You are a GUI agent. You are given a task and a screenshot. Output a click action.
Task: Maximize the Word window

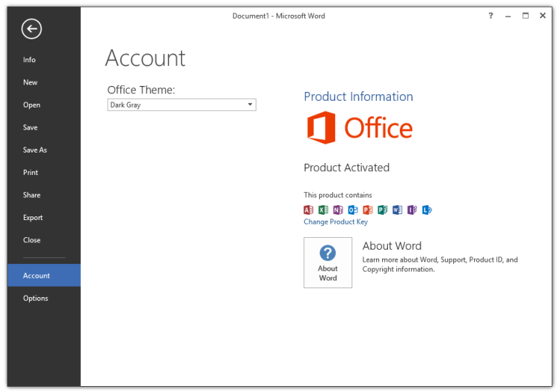coord(525,16)
